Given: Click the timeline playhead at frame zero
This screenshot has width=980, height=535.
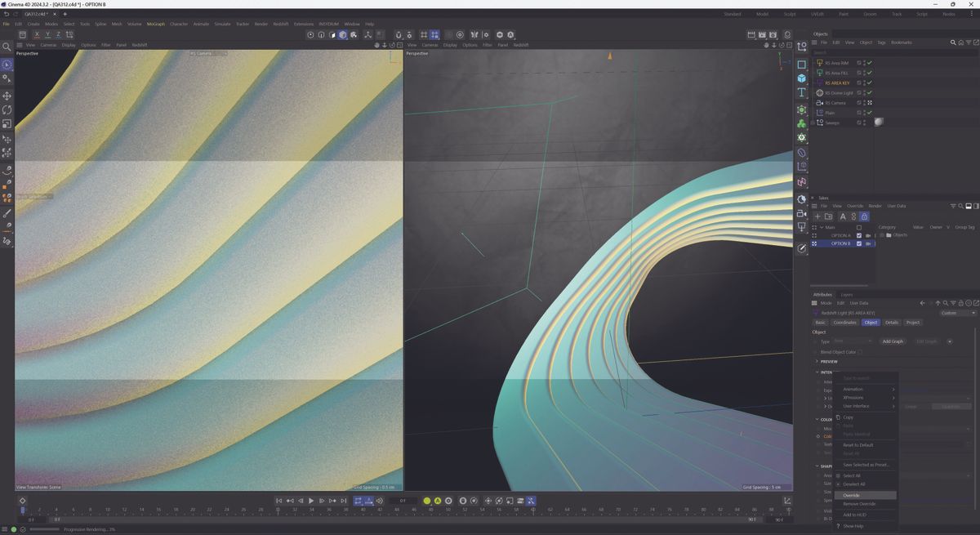Looking at the screenshot, I should tap(22, 510).
